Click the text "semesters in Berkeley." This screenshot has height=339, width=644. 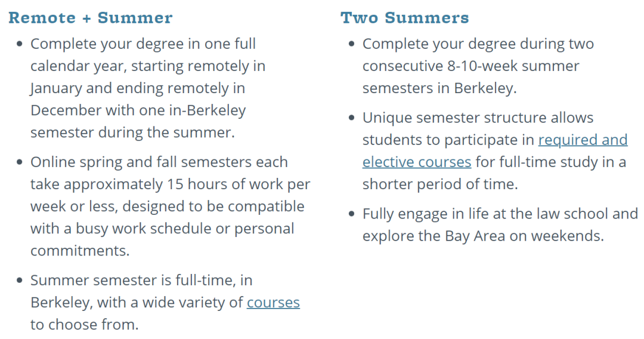[439, 88]
